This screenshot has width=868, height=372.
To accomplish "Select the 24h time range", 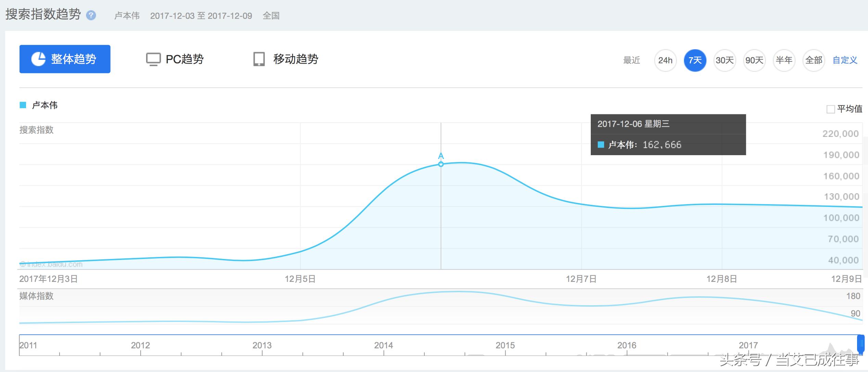I will pos(665,60).
